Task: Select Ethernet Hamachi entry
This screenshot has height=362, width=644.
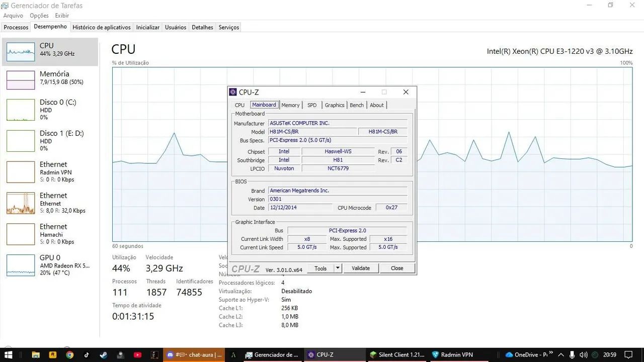Action: point(50,234)
